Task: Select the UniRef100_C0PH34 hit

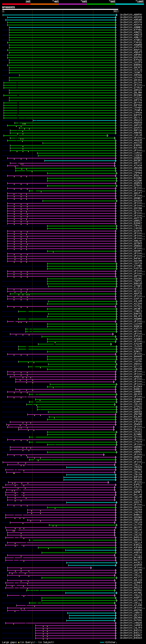Action: click(131, 113)
